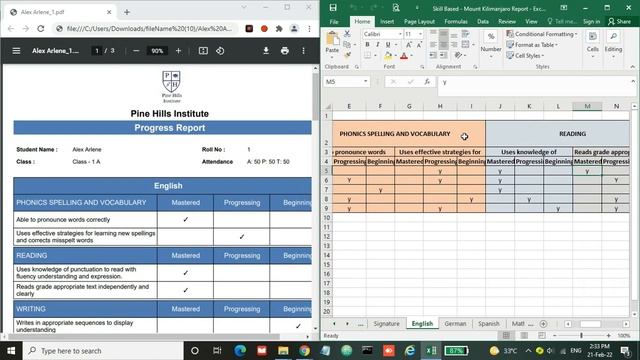Click the Excel zoom slider handle

[x=582, y=336]
